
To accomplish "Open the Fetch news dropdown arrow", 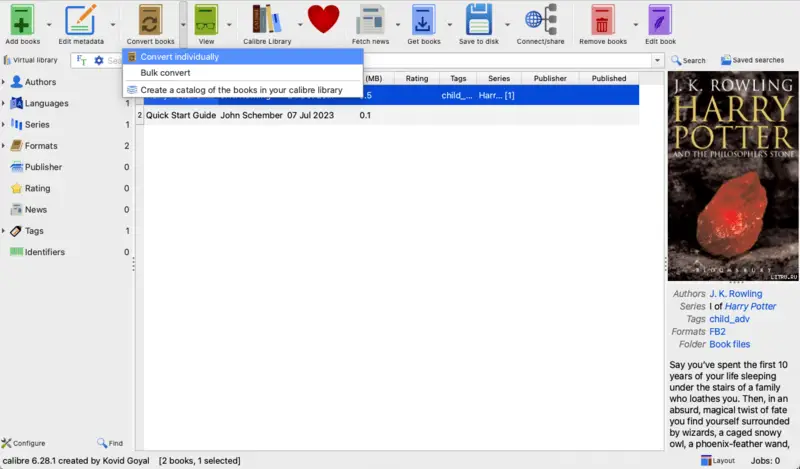I will (x=398, y=24).
